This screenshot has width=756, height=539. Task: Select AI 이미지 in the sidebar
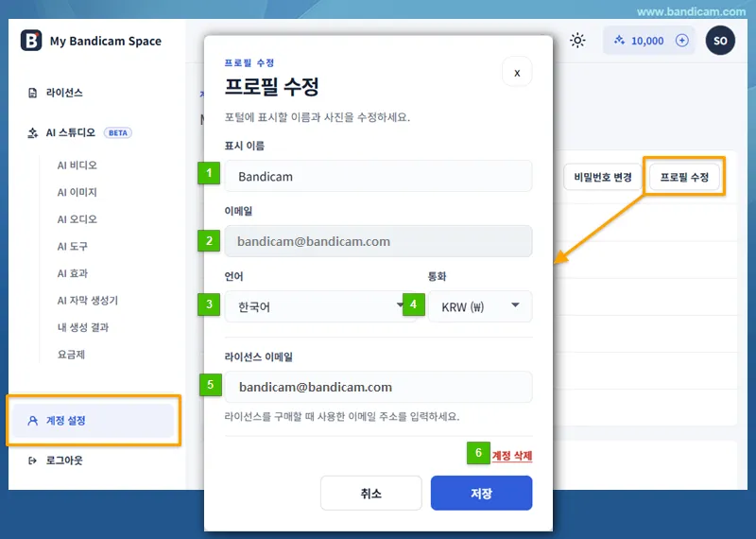pyautogui.click(x=77, y=193)
